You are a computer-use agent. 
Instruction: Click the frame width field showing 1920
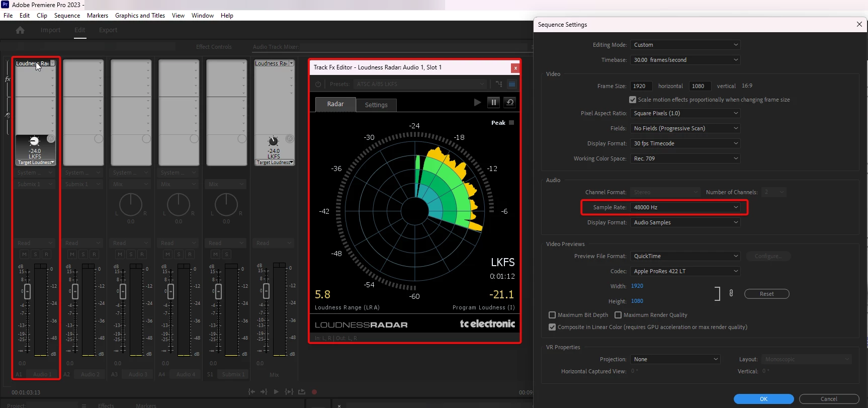[641, 86]
